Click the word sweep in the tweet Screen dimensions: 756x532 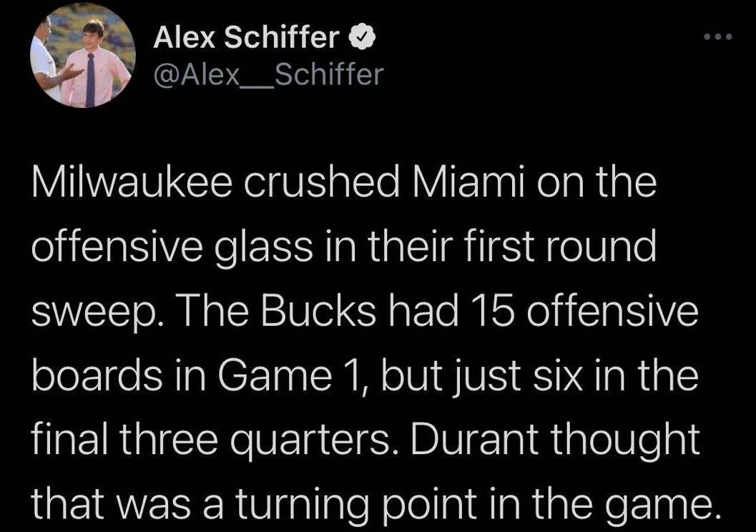[x=92, y=314]
